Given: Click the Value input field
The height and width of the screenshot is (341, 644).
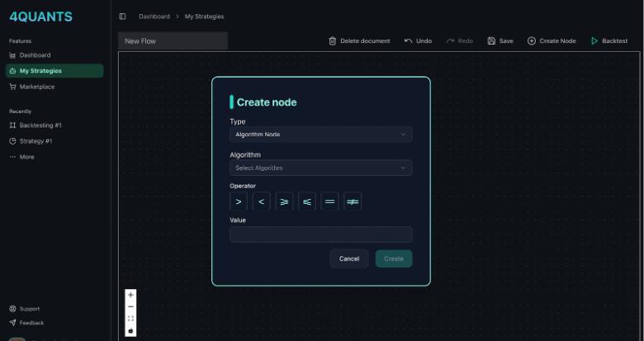Looking at the screenshot, I should [320, 234].
